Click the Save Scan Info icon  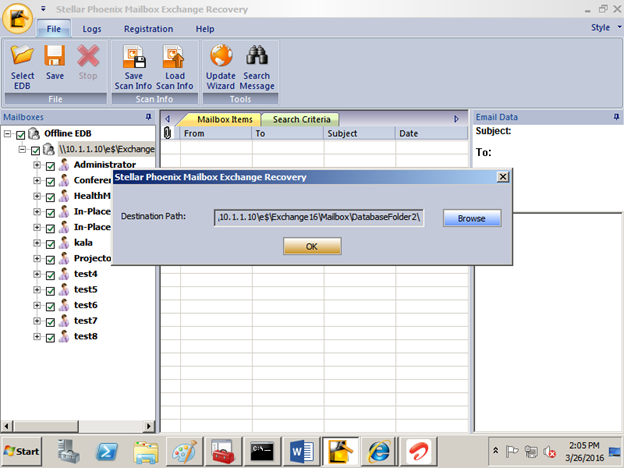coord(134,56)
